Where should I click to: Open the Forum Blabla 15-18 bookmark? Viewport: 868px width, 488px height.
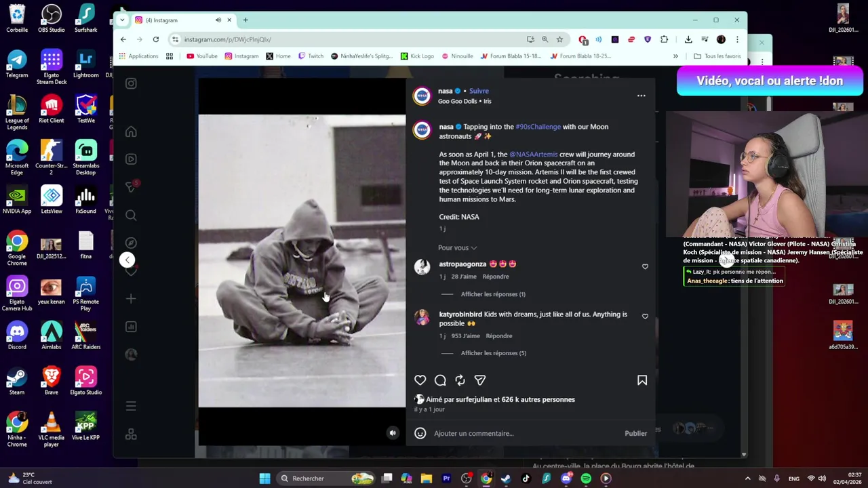click(x=511, y=56)
